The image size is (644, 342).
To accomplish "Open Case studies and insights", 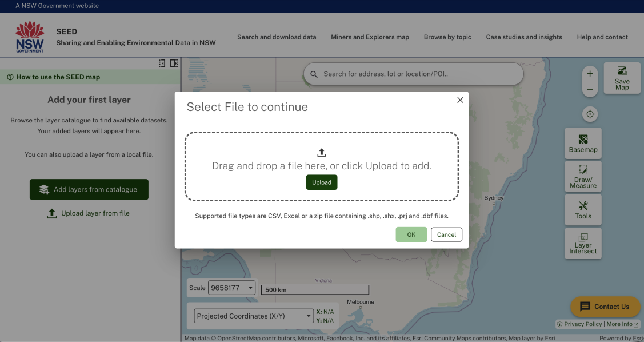I will pyautogui.click(x=524, y=37).
